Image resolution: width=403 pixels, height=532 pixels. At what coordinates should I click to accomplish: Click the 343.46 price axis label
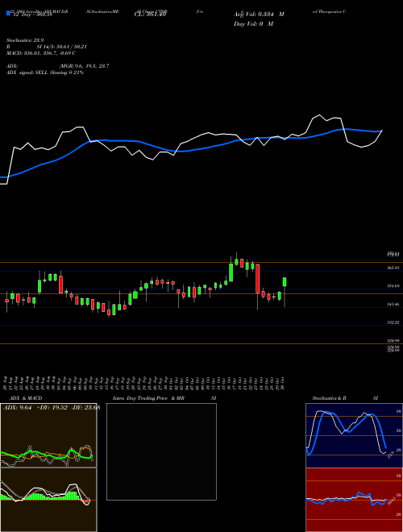coord(393,305)
